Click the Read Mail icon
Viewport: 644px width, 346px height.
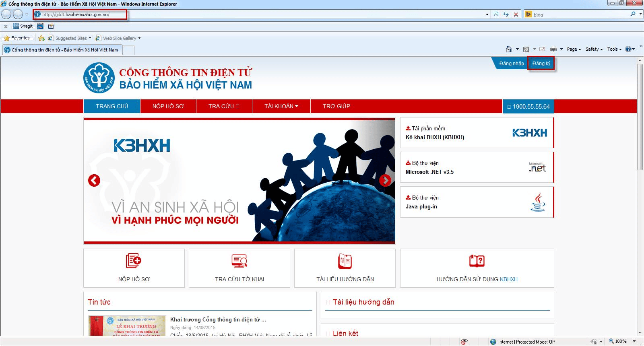click(x=542, y=49)
